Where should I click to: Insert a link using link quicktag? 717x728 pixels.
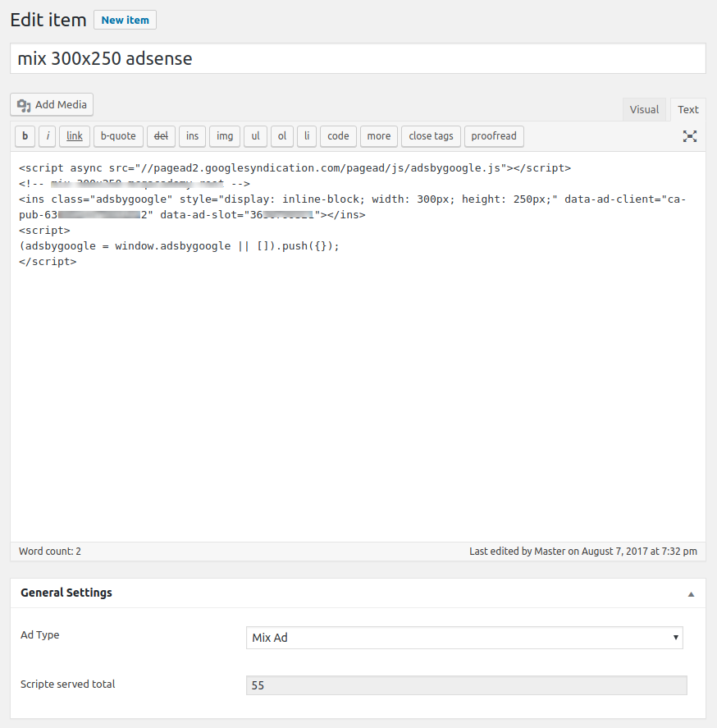[75, 136]
